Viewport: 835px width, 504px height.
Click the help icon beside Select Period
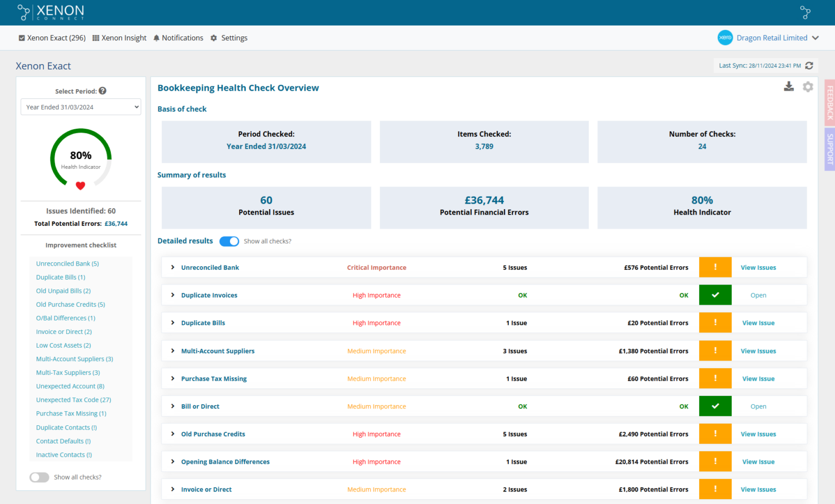[103, 91]
